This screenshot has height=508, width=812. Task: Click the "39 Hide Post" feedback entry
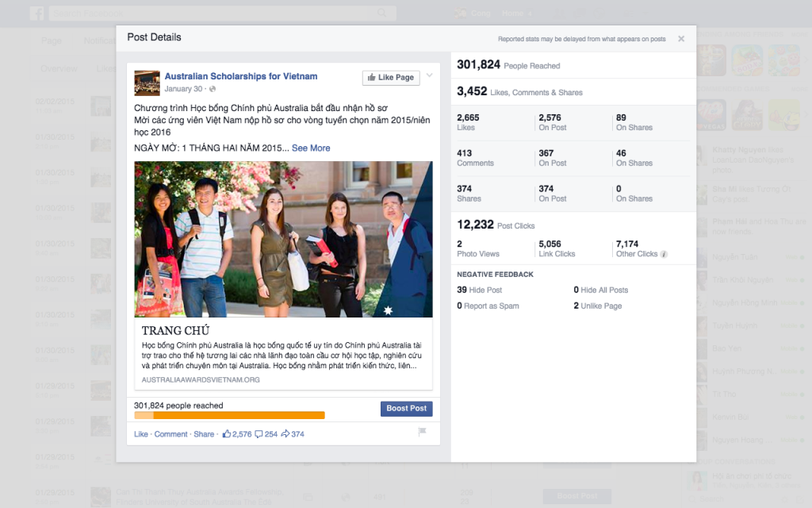(480, 290)
